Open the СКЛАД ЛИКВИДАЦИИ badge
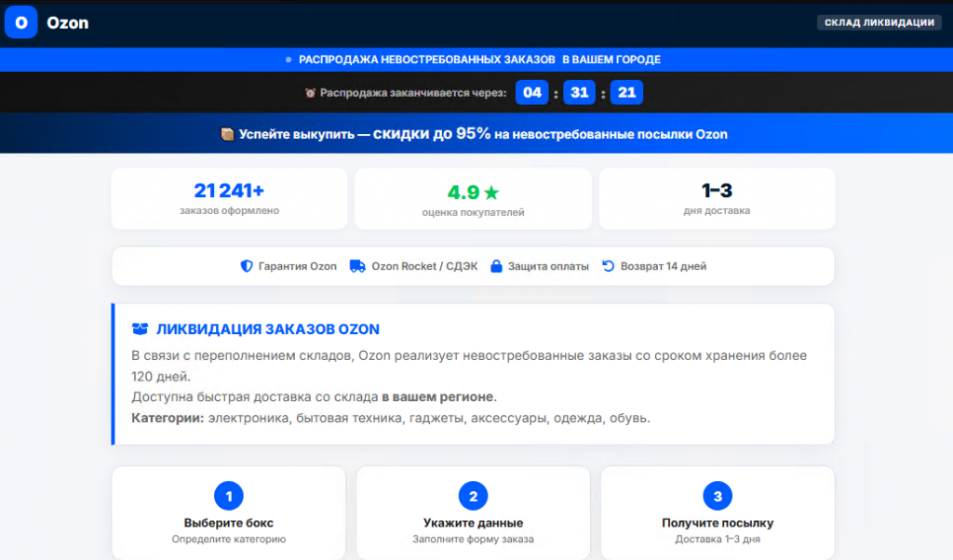The height and width of the screenshot is (560, 953). click(x=879, y=22)
